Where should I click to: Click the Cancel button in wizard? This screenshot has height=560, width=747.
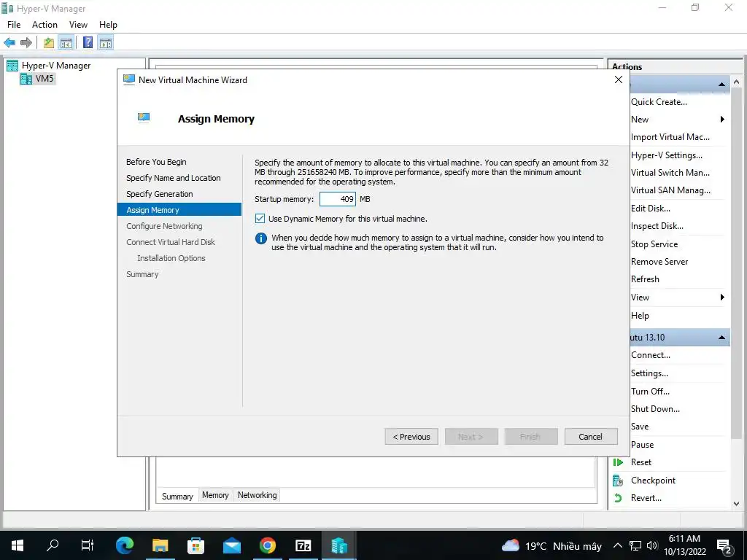[x=591, y=437]
